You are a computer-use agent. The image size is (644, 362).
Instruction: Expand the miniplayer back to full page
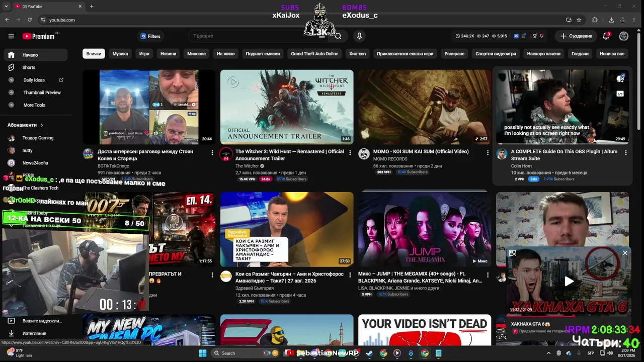[512, 253]
